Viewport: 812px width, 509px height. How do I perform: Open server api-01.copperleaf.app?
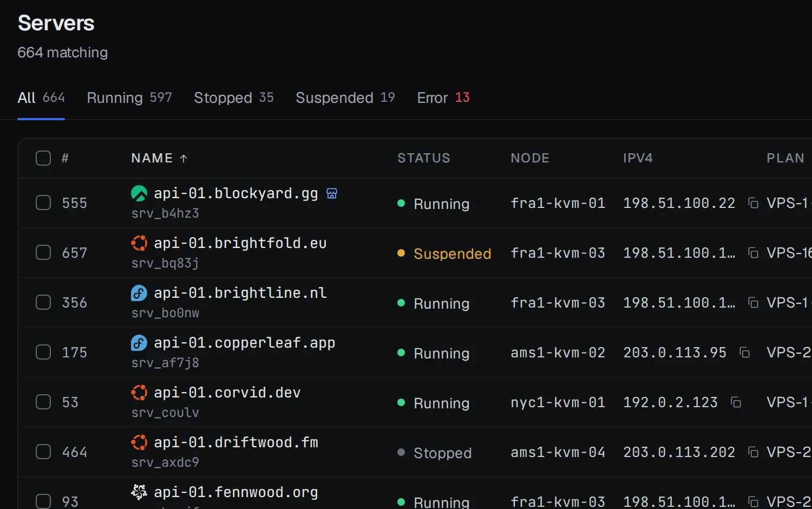coord(245,343)
